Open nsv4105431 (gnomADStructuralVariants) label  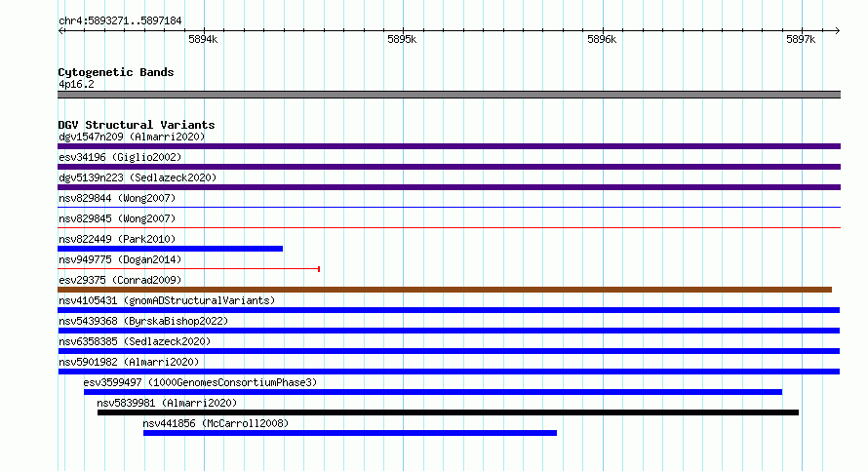(167, 300)
